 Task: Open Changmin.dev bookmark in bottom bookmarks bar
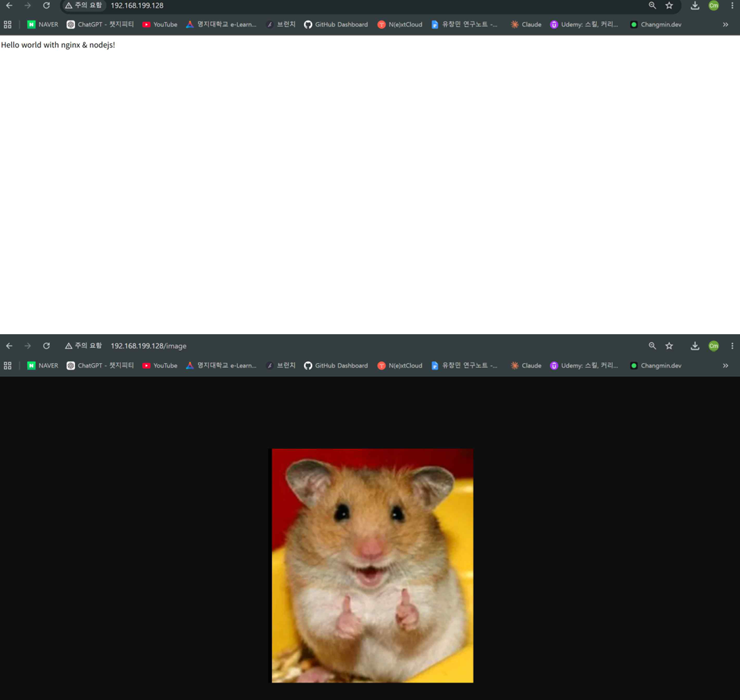click(x=656, y=366)
